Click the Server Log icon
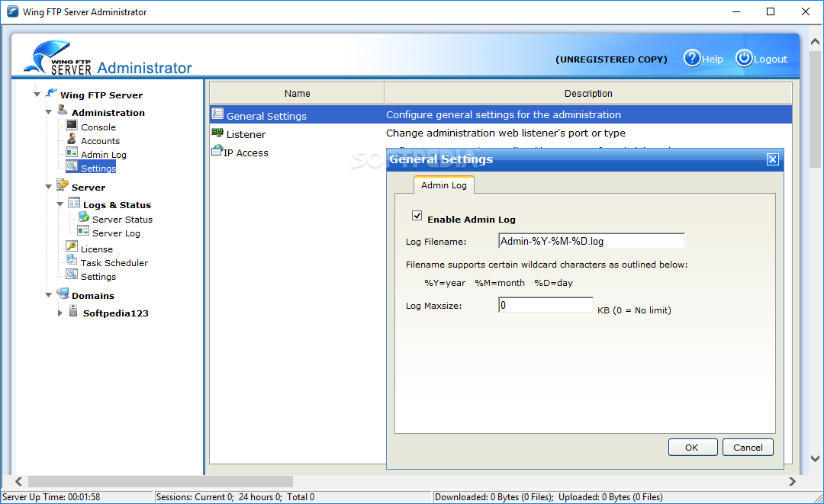824x504 pixels. tap(84, 230)
